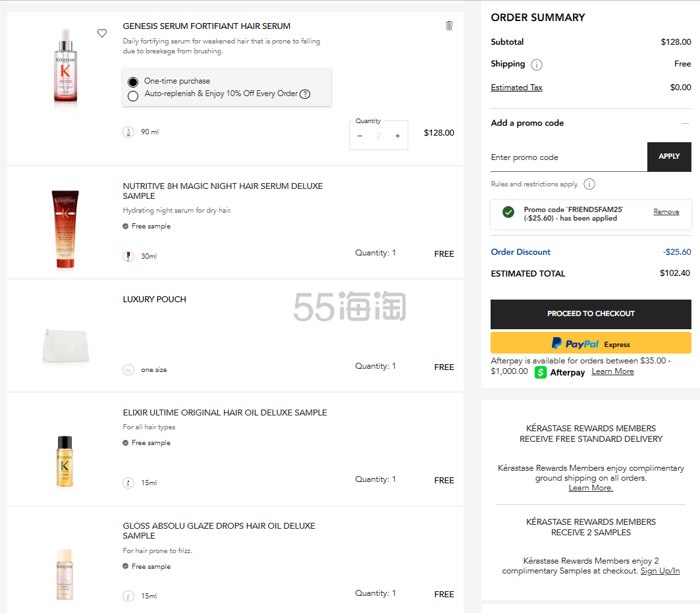
Task: Click the 30ml night serum size icon
Action: pos(128,256)
